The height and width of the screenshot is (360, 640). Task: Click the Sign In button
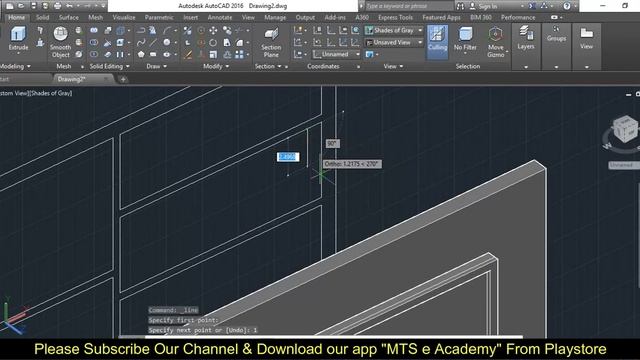pyautogui.click(x=484, y=6)
